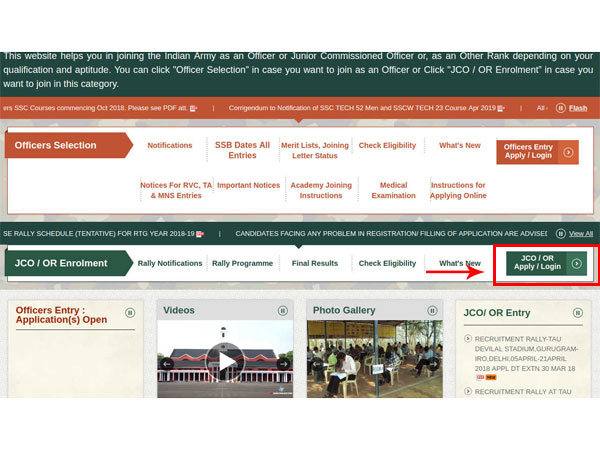Click the Videos panel title
Viewport: 600px width, 450px height.
click(x=179, y=310)
